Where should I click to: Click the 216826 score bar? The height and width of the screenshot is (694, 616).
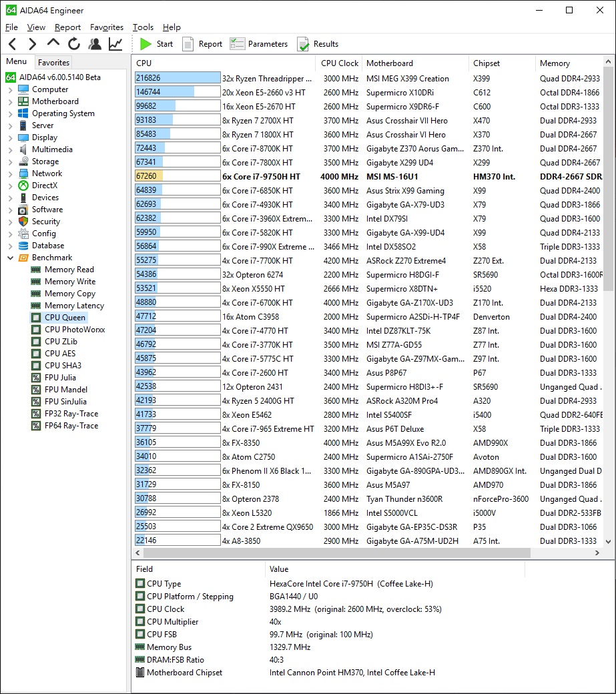click(178, 78)
